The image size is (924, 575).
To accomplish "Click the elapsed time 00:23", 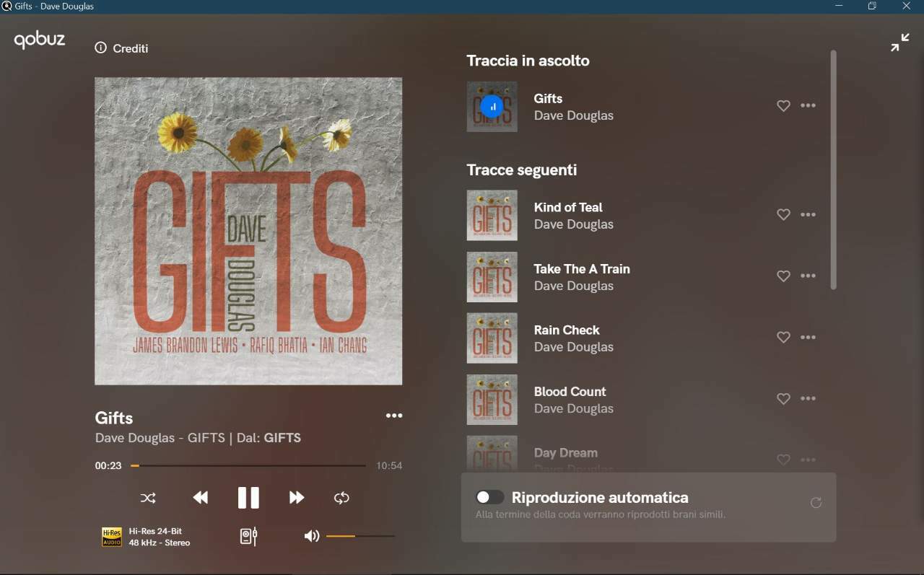I will tap(108, 466).
